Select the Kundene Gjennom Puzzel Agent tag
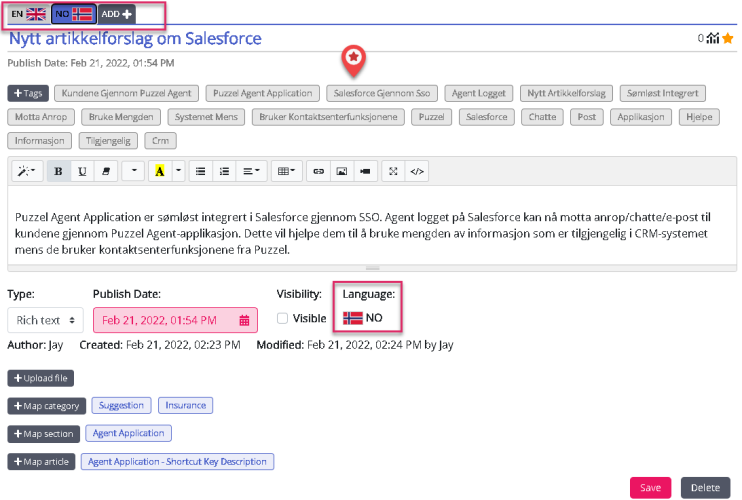Viewport: 742px width, 500px height. click(126, 93)
